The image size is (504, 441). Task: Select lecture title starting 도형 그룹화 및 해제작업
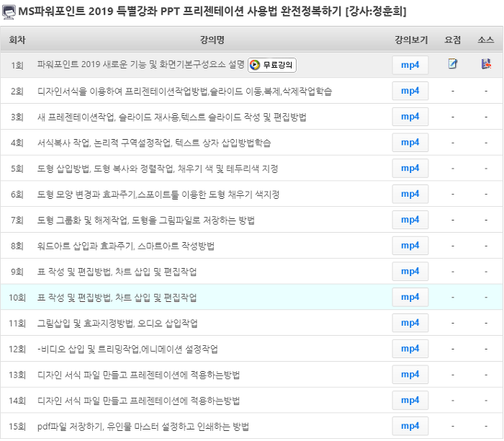pos(146,220)
